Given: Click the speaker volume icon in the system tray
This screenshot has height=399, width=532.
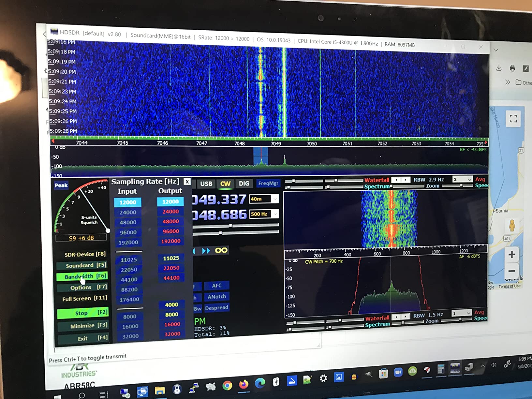Looking at the screenshot, I should tap(494, 365).
